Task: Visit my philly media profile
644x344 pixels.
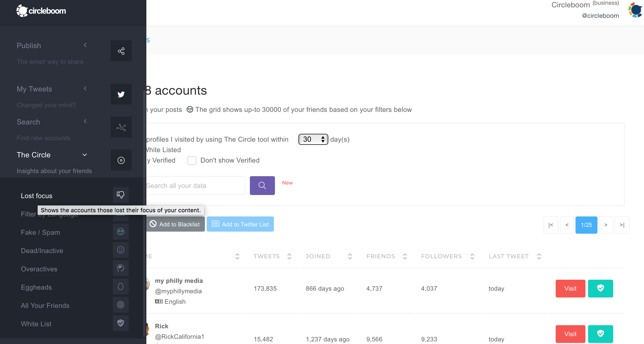Action: tap(570, 288)
